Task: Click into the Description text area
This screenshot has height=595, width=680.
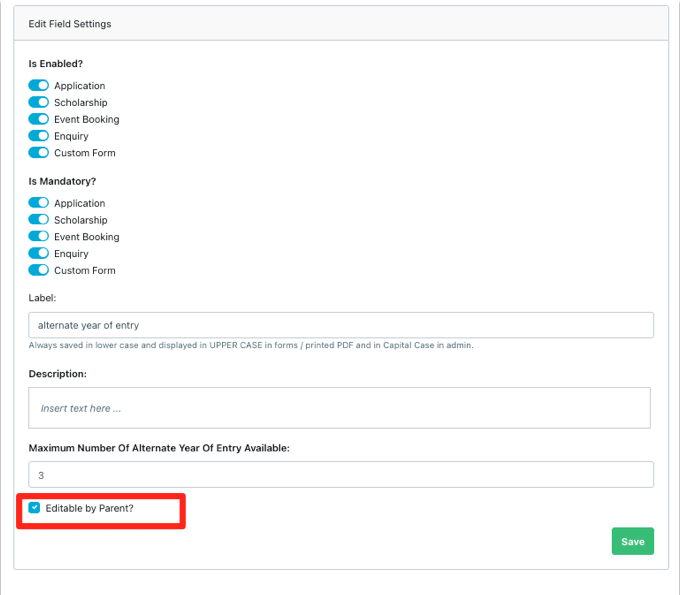Action: tap(339, 408)
